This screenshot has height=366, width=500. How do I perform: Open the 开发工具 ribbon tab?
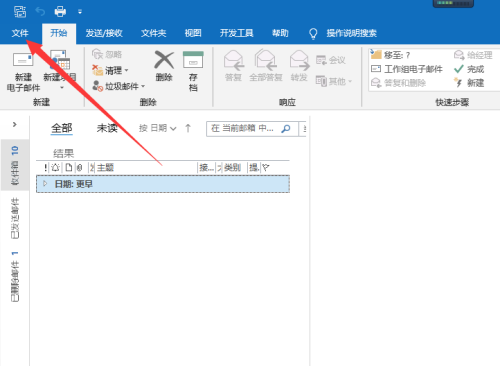[237, 33]
